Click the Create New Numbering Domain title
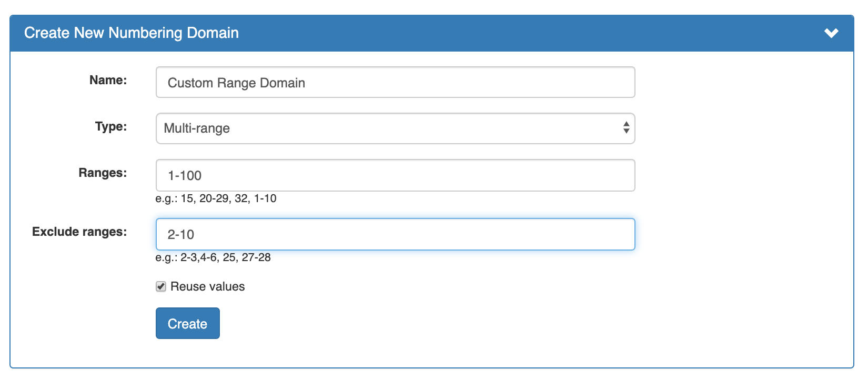This screenshot has width=868, height=379. 132,33
